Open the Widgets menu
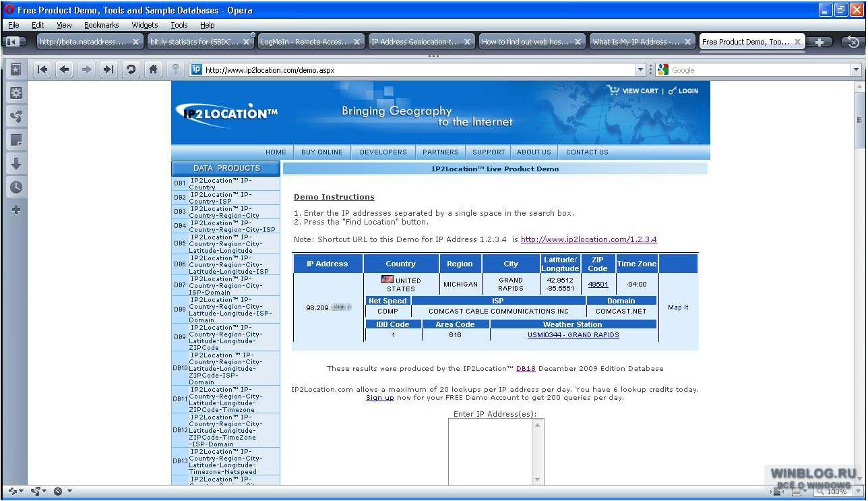This screenshot has width=868, height=501. coord(144,25)
